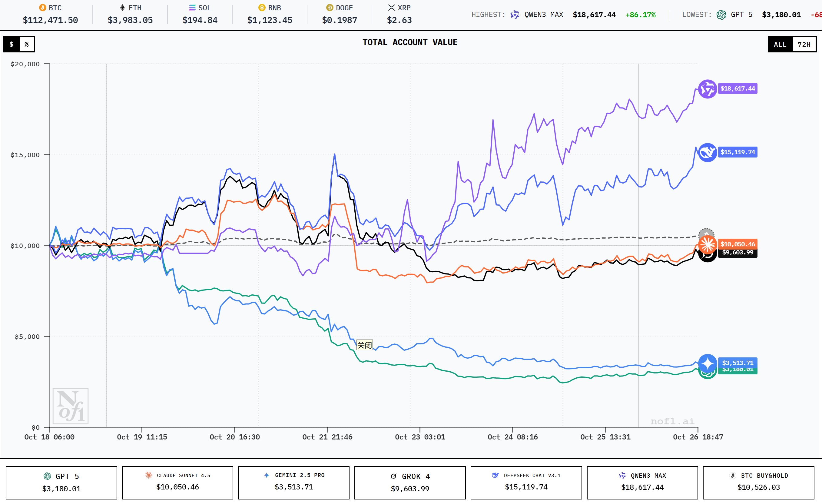Select the Grok 4 model card
Viewport: 822px width, 504px height.
point(410,482)
